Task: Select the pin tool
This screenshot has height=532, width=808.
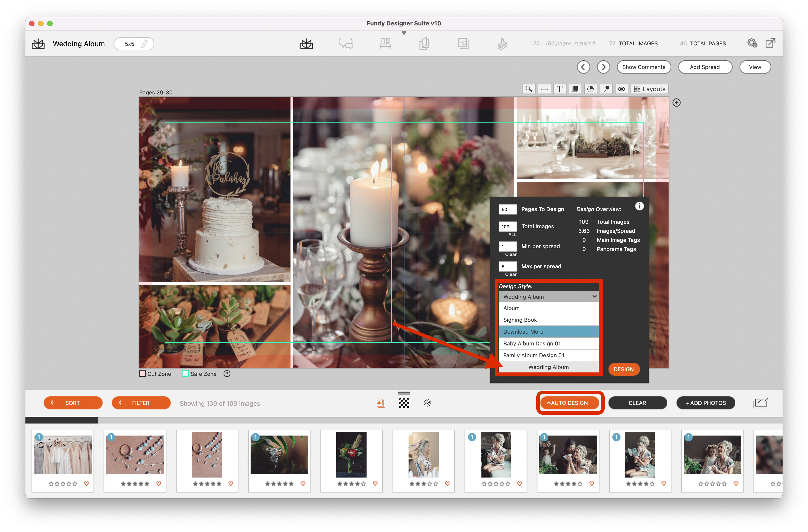Action: (606, 89)
